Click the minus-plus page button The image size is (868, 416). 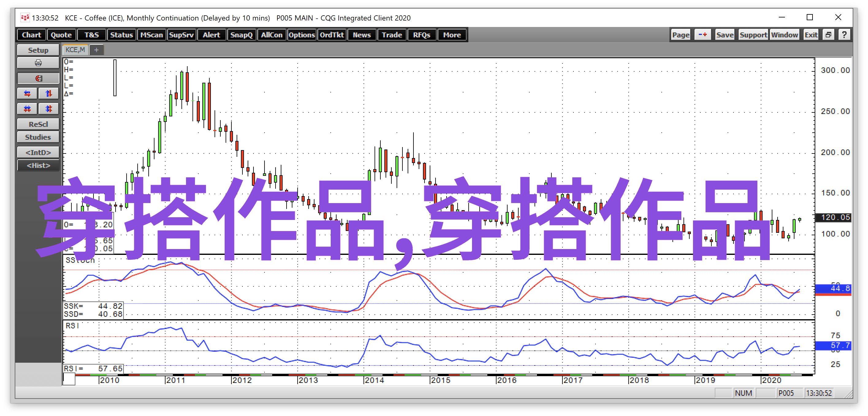pyautogui.click(x=702, y=35)
